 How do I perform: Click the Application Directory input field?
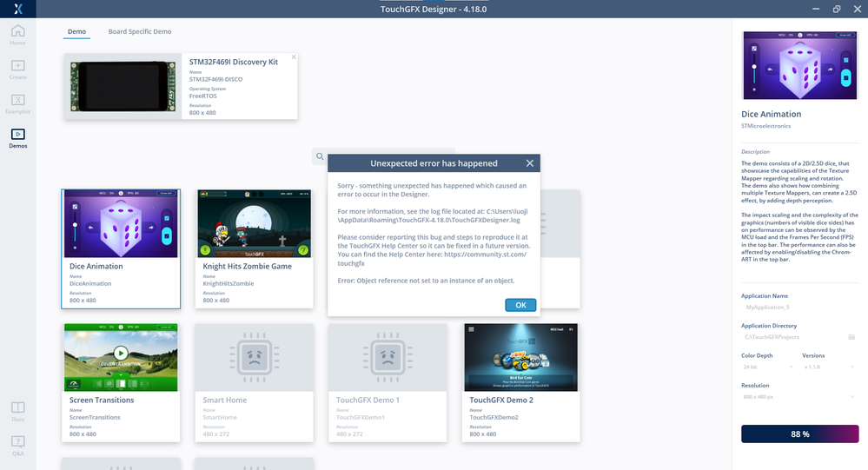[x=794, y=337]
